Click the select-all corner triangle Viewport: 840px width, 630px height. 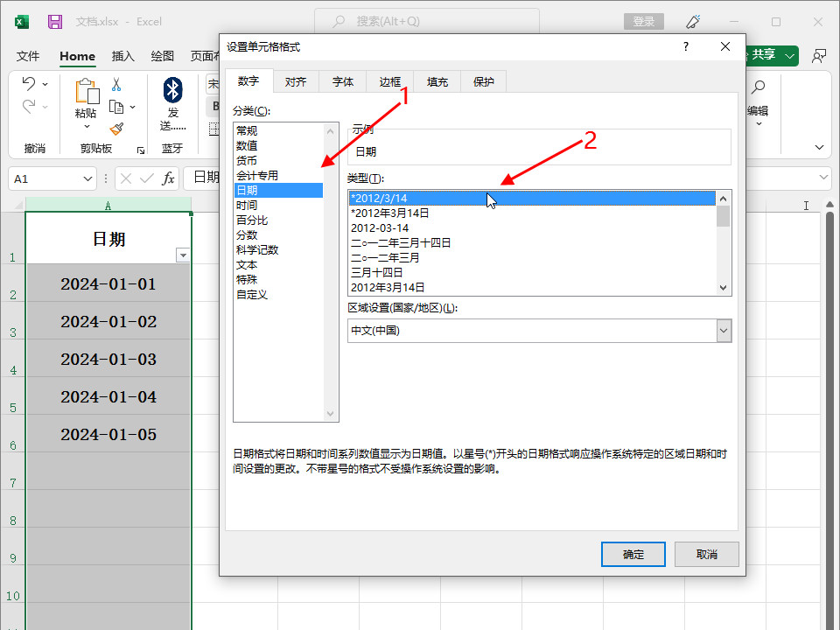point(19,205)
